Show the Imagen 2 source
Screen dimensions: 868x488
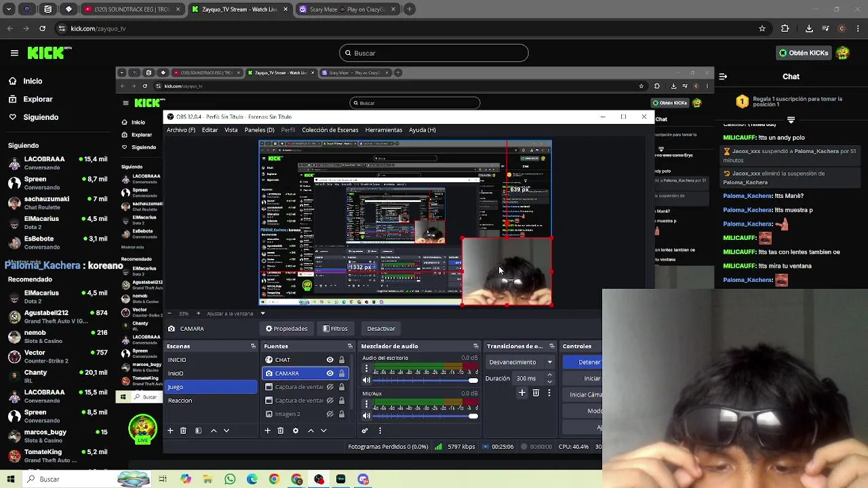[x=330, y=414]
